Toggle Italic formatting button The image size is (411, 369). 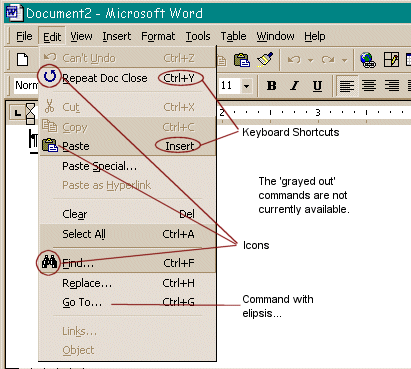click(x=294, y=86)
